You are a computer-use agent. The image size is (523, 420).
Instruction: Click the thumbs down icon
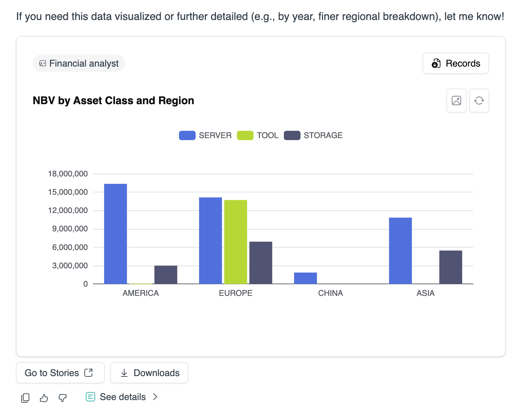pyautogui.click(x=63, y=398)
